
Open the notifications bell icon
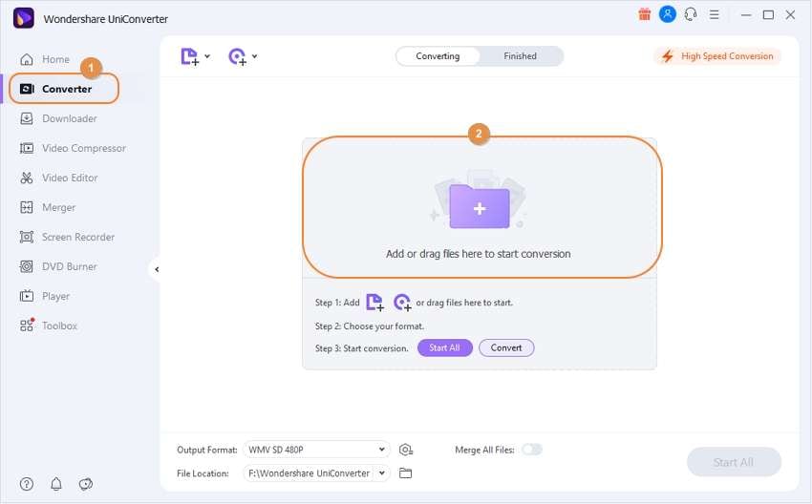(x=56, y=484)
